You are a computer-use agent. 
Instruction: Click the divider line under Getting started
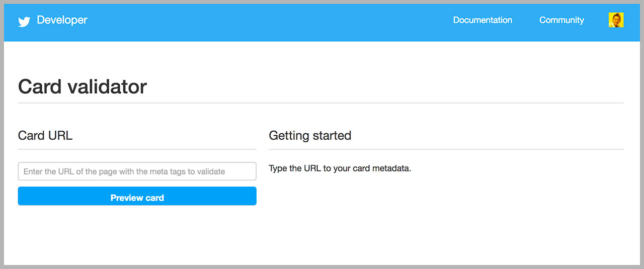tap(446, 149)
